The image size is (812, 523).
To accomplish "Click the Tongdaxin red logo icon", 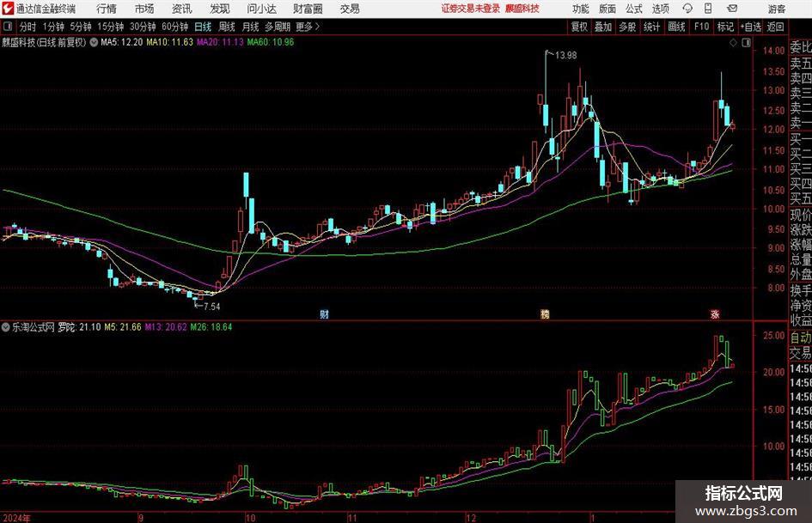I will coord(8,9).
